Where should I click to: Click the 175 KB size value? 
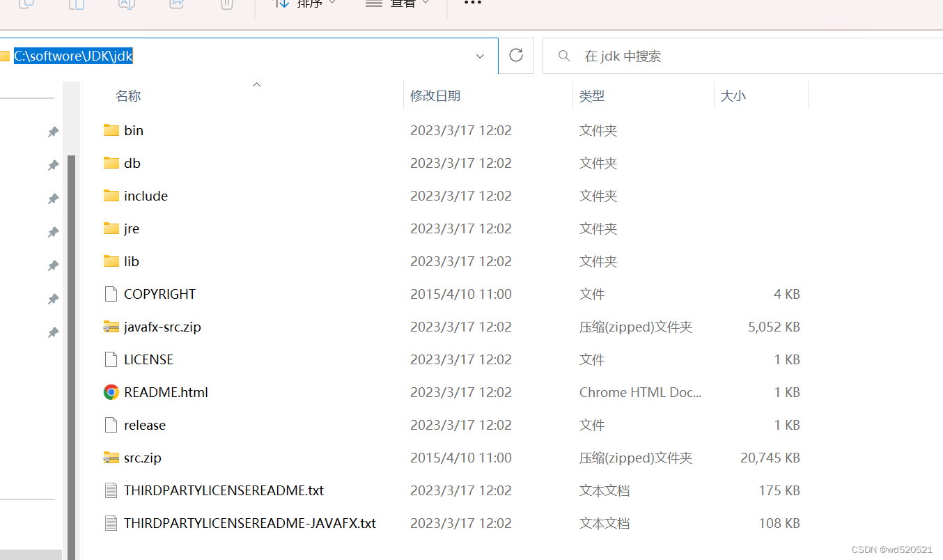coord(779,490)
